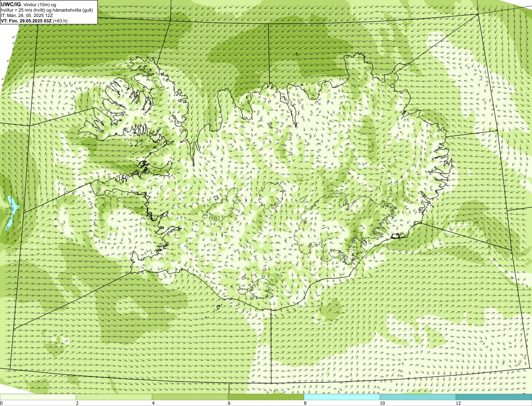Click the 6–8 m/s darkest green legend swatch
Image resolution: width=532 pixels, height=406 pixels.
tap(266, 397)
